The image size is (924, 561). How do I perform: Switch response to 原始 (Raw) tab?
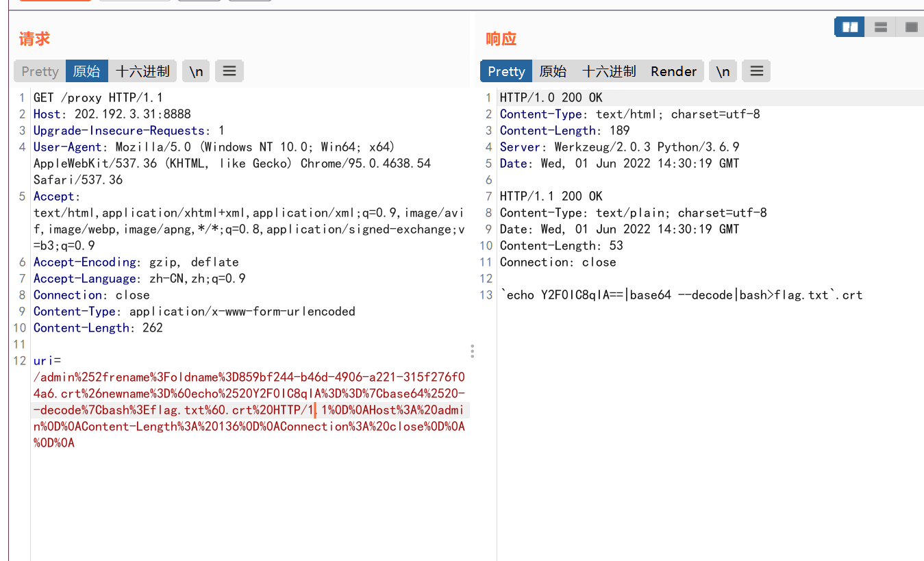tap(553, 71)
